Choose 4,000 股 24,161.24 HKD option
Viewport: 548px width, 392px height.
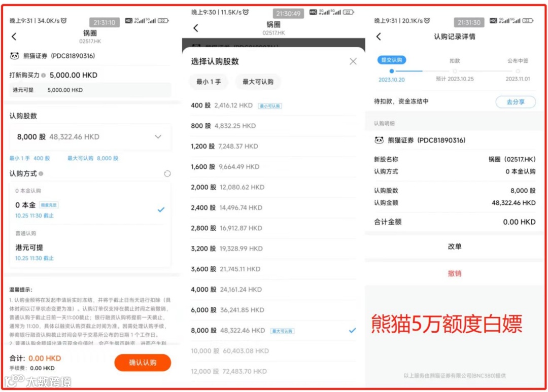(273, 290)
